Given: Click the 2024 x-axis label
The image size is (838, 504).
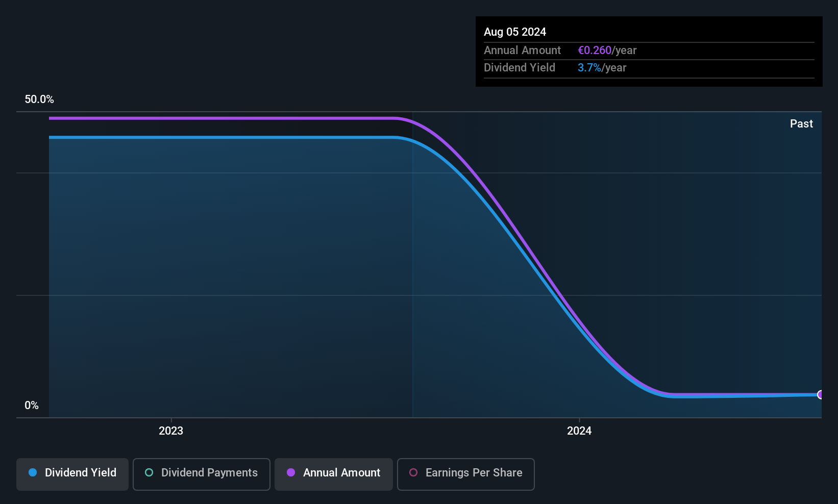Looking at the screenshot, I should coord(579,431).
